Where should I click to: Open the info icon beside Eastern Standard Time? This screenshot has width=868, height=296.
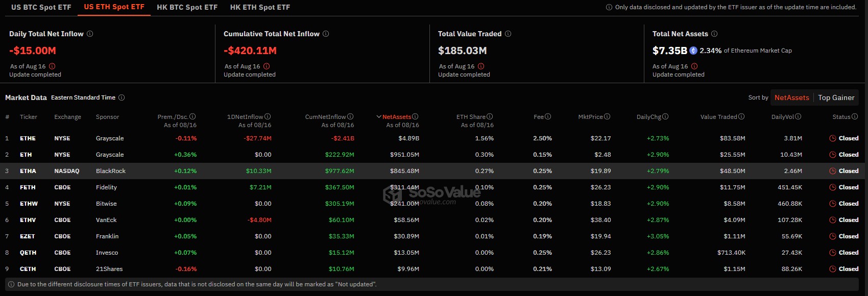(122, 97)
